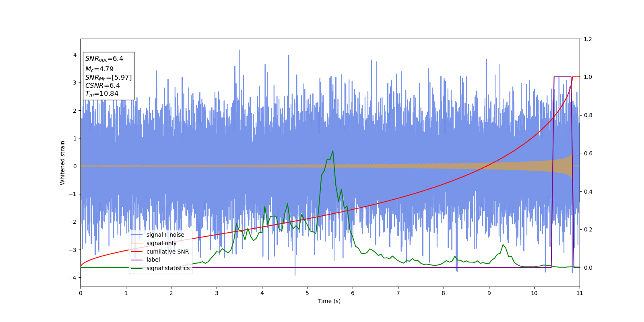Click the x-axis tick label 2
644x322 pixels.
click(171, 293)
